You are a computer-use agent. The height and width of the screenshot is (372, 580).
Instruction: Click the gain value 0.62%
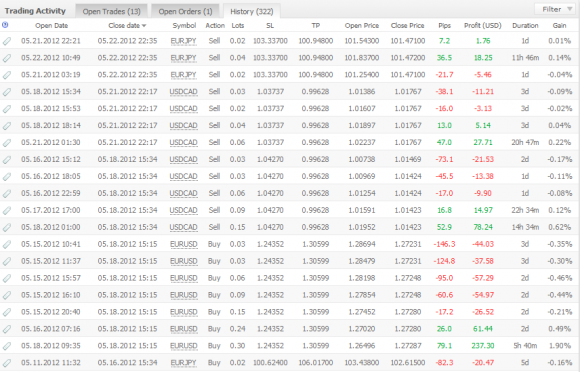pos(560,227)
